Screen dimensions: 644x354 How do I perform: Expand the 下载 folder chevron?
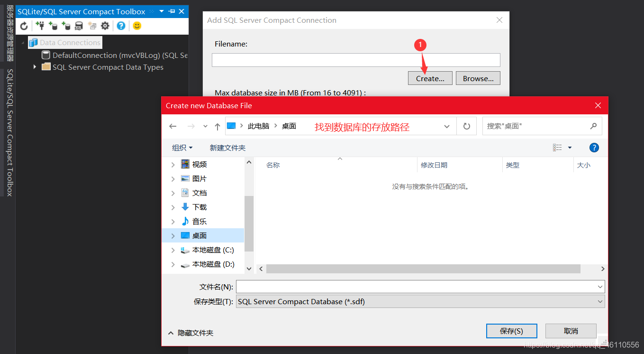(x=172, y=207)
